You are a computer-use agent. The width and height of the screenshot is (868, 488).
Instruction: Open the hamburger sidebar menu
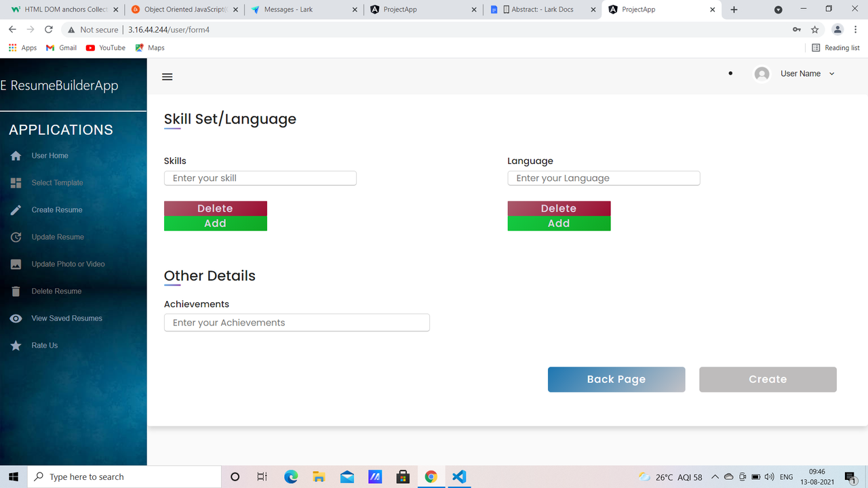tap(167, 77)
